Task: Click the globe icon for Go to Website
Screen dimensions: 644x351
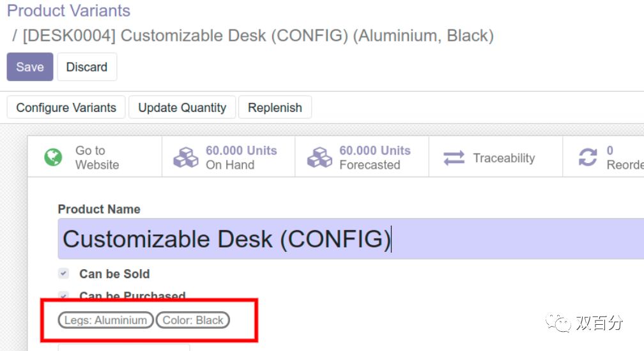Action: point(54,157)
